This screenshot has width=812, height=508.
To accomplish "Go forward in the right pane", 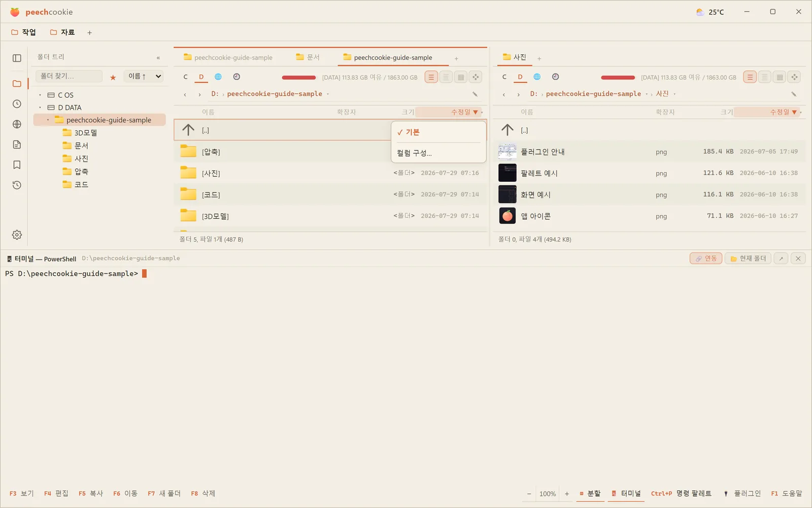I will 518,94.
